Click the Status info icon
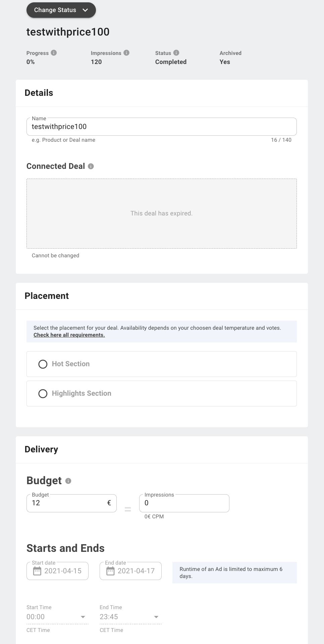 point(176,53)
